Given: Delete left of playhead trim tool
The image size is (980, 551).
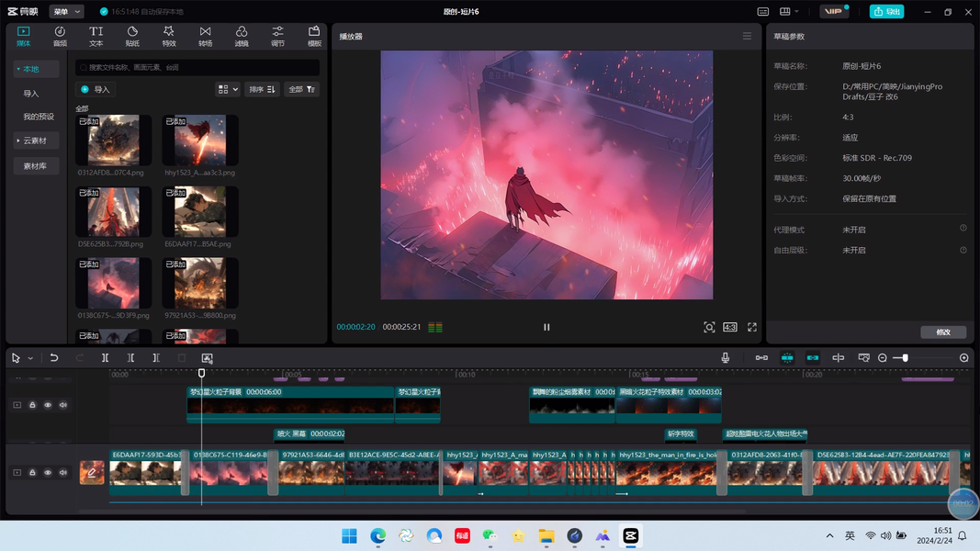Looking at the screenshot, I should [x=130, y=358].
